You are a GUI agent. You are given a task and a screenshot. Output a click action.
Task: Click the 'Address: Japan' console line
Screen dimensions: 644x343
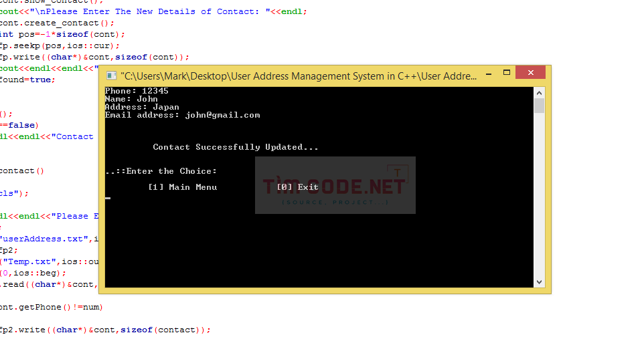click(142, 107)
